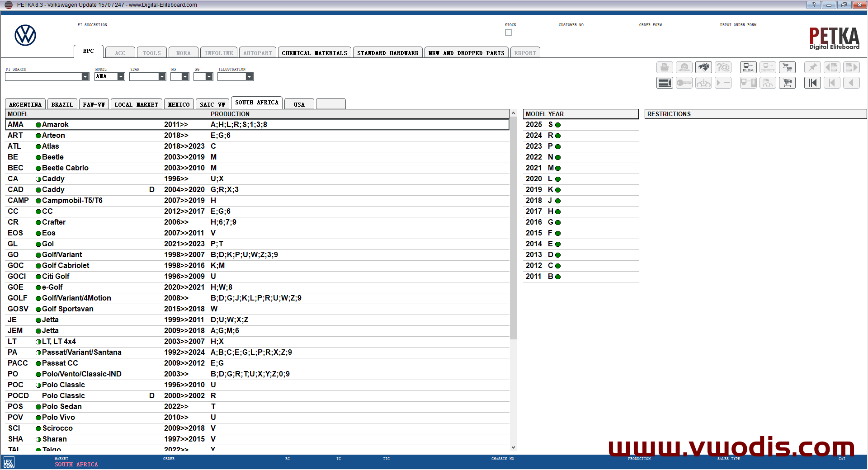The height and width of the screenshot is (470, 868).
Task: Click the computer to server icon
Action: 748,83
